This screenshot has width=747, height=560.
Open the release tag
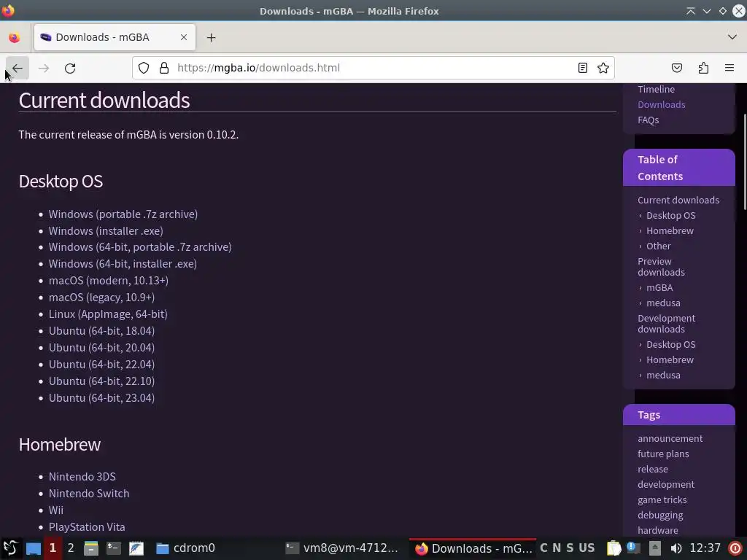(653, 469)
